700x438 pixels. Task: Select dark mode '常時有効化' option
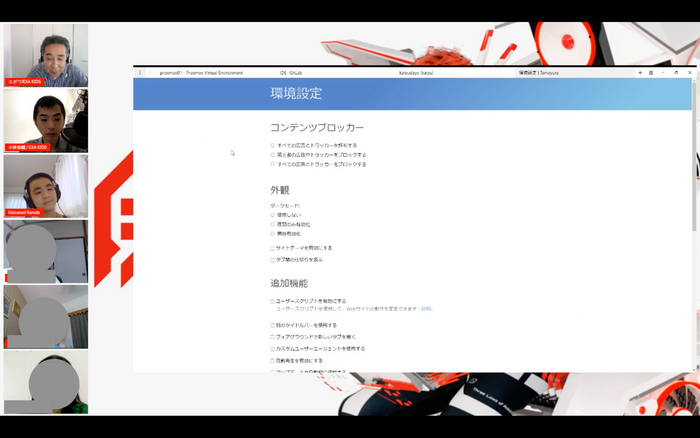coord(272,234)
